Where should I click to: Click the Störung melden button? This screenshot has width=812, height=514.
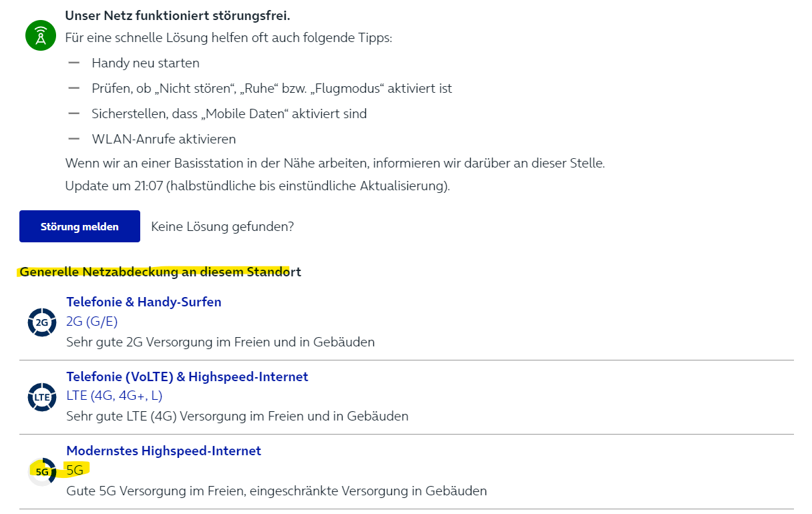point(79,226)
